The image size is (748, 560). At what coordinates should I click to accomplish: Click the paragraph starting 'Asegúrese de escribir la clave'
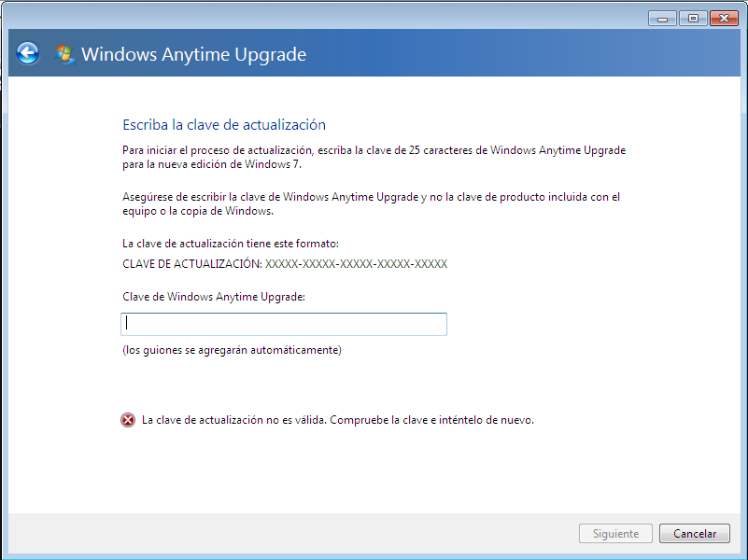371,204
